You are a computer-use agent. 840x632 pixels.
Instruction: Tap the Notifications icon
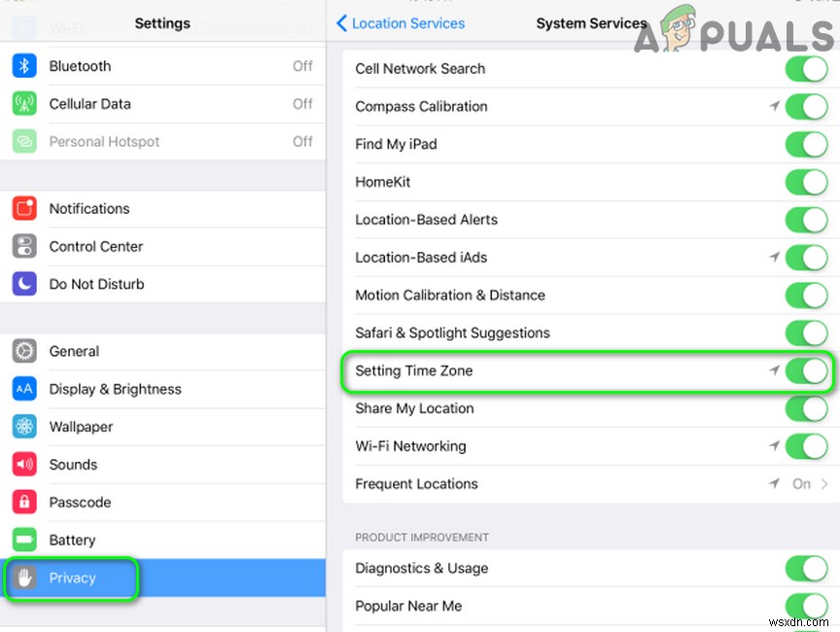tap(24, 208)
